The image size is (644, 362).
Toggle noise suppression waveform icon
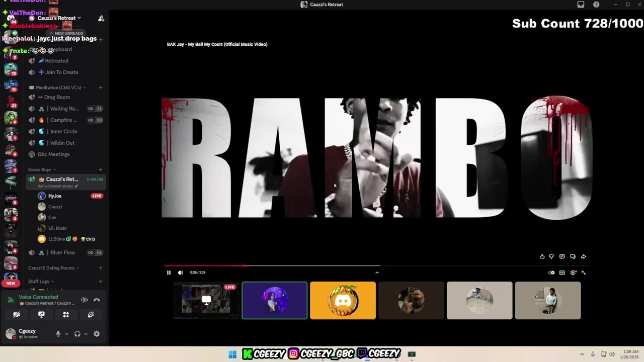pos(85,300)
